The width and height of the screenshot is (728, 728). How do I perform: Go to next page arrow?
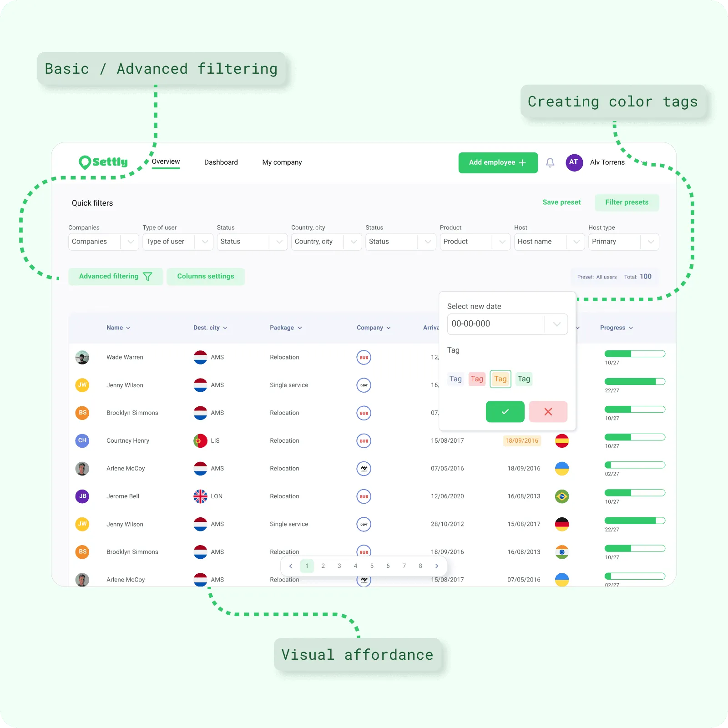coord(437,566)
